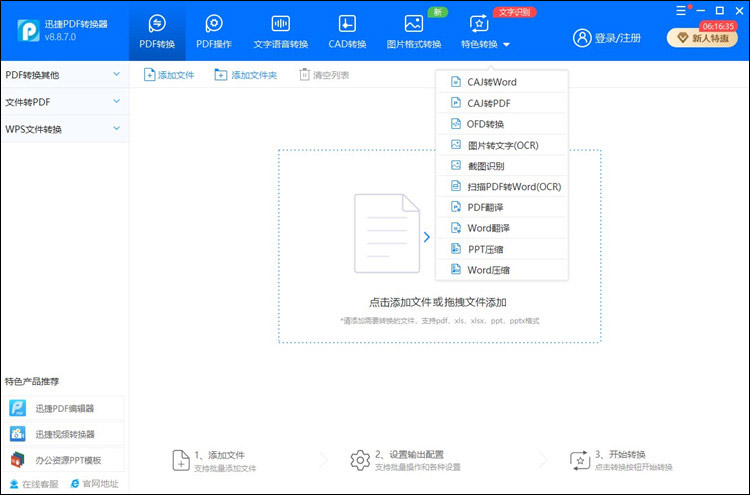Open the hamburger main menu
Screen dimensions: 750x495
pos(681,11)
